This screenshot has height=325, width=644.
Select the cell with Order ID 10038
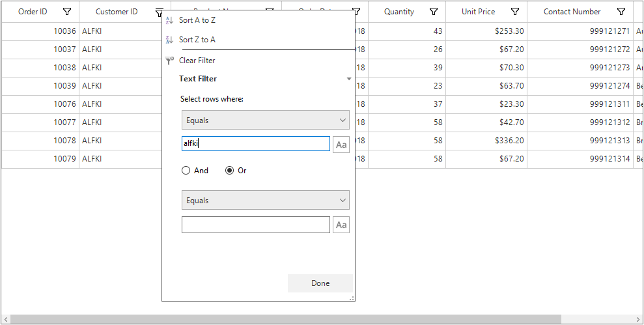click(x=40, y=67)
